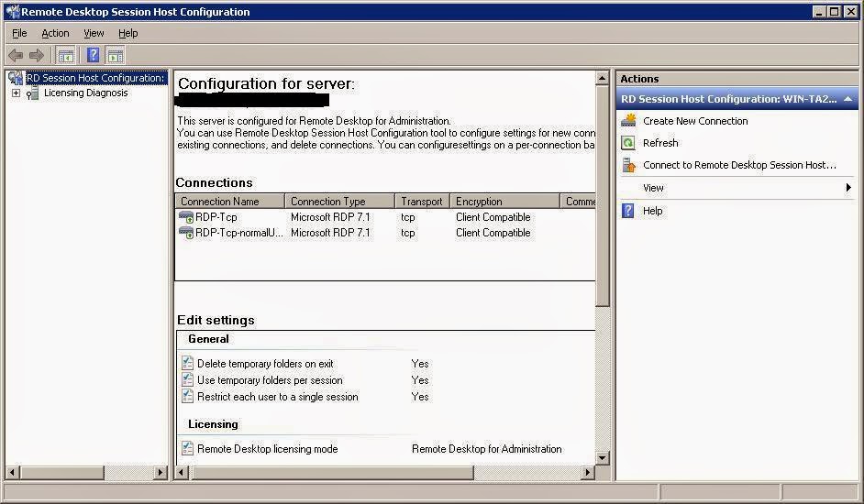Click Help action link in Actions pane
This screenshot has height=504, width=864.
652,211
